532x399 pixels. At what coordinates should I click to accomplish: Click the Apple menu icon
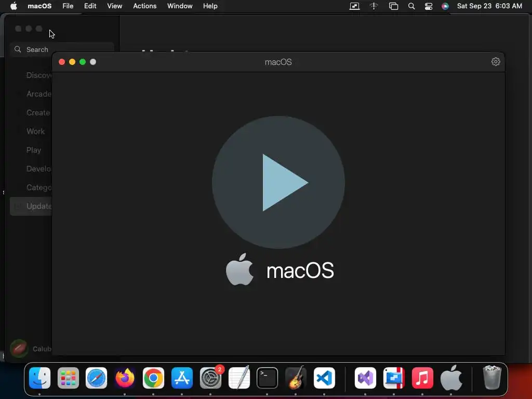click(14, 6)
